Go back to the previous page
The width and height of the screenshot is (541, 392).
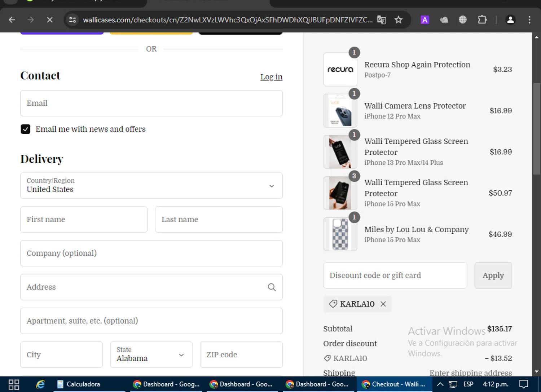click(x=12, y=20)
